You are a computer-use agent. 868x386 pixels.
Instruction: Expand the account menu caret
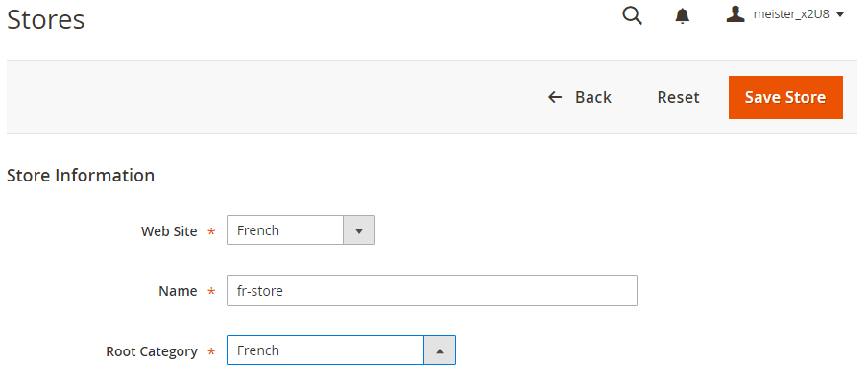pos(840,15)
